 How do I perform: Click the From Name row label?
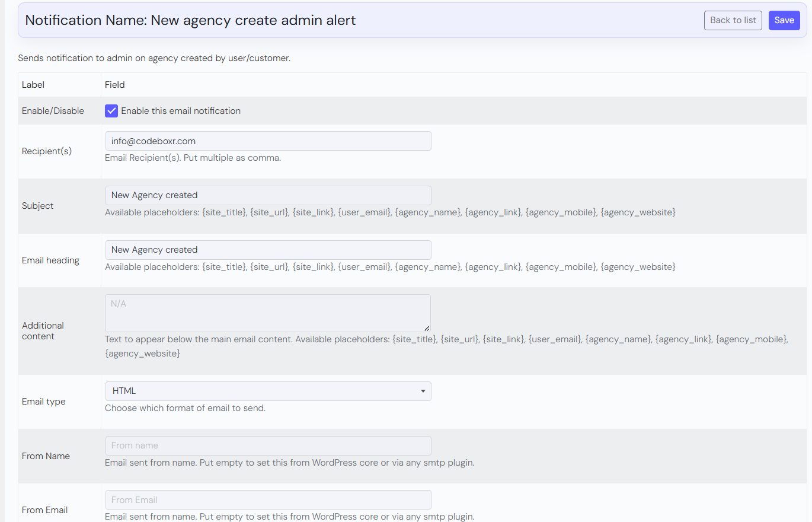[46, 456]
